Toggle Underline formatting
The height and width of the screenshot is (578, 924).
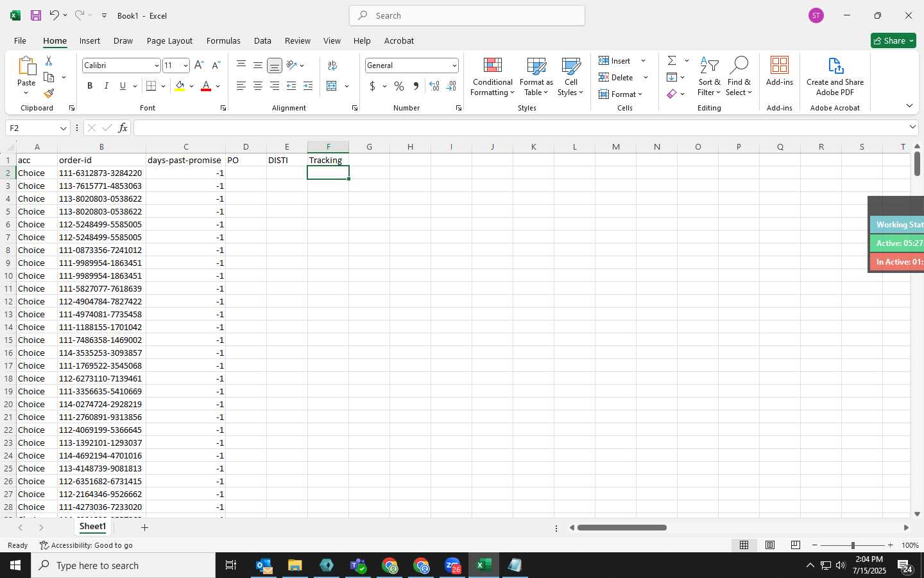(x=123, y=86)
